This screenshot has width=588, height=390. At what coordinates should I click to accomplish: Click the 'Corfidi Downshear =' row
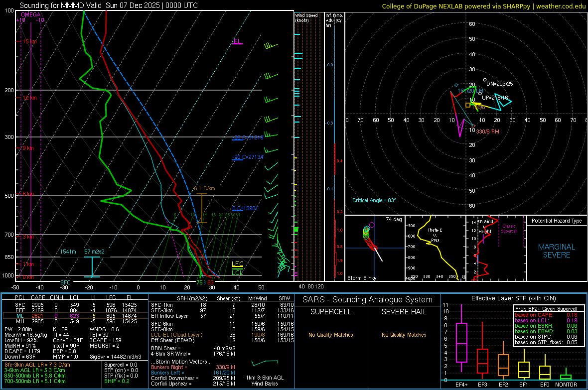193,378
